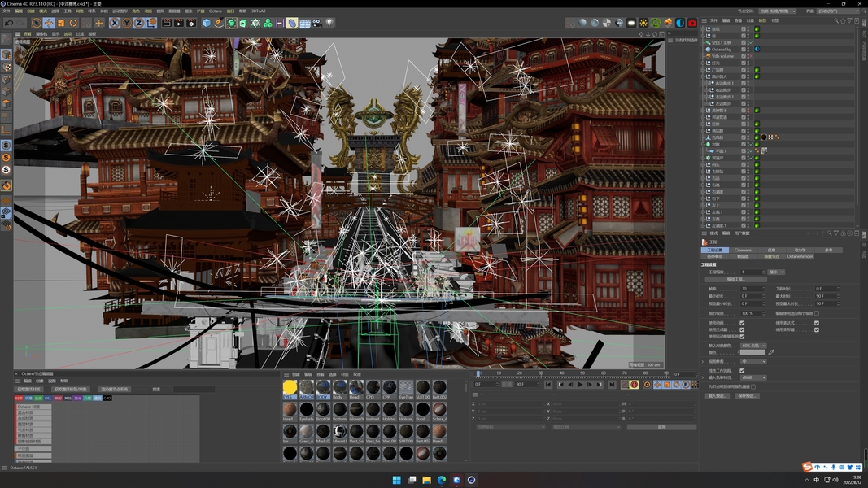
Task: Open the Deformer (Bend) icon
Action: (x=292, y=23)
